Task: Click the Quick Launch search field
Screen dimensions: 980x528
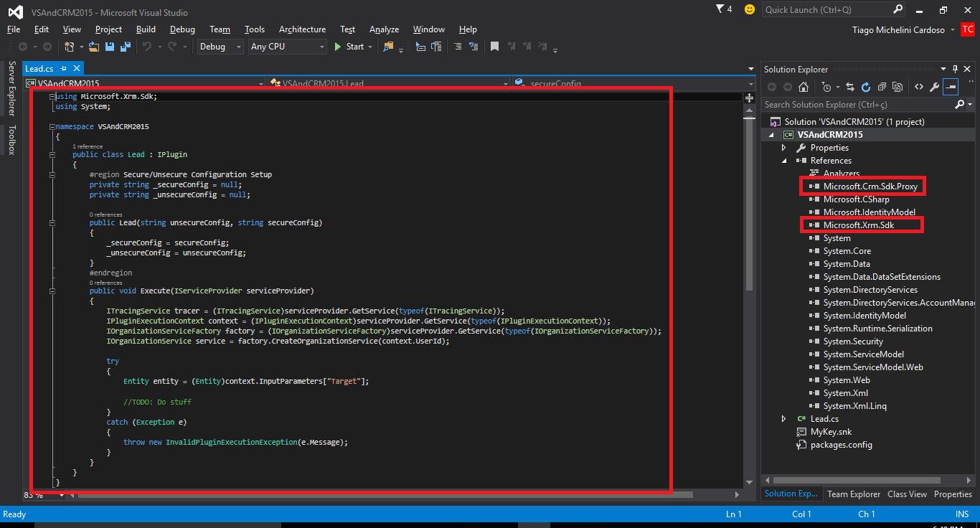Action: point(826,9)
